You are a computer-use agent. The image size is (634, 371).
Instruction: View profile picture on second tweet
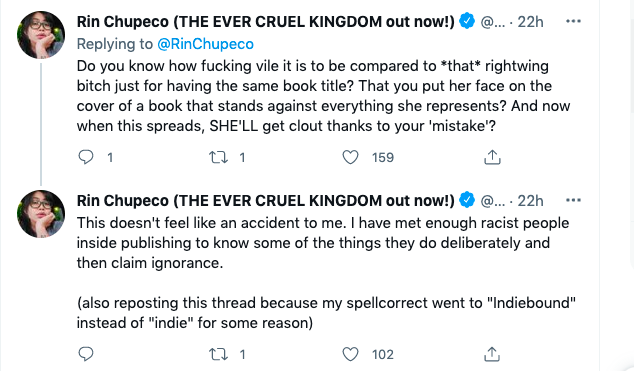pyautogui.click(x=41, y=214)
